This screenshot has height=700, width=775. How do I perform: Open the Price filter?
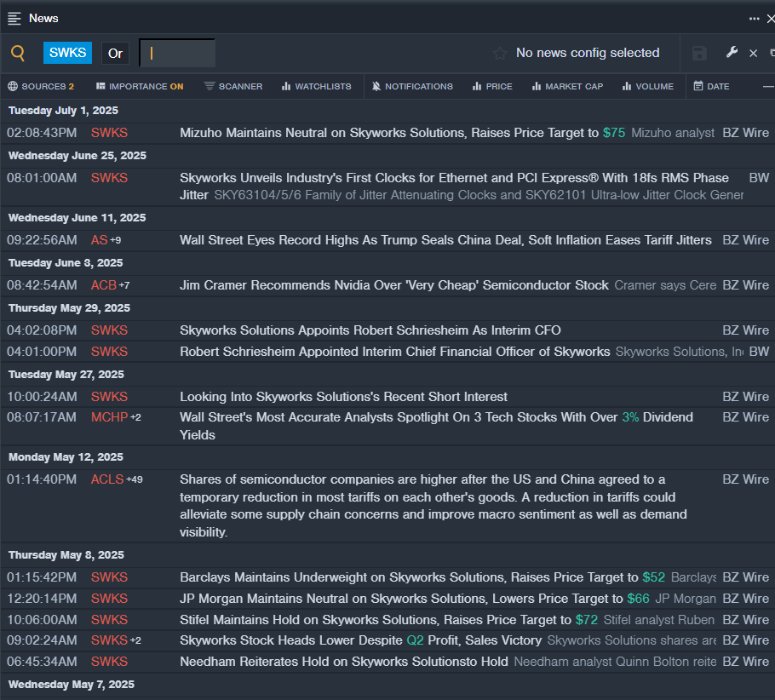click(492, 86)
